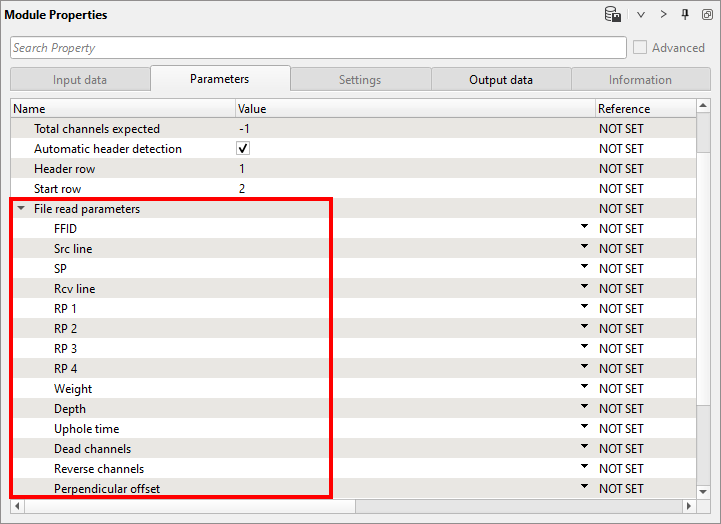Click the Search Property field
721x524 pixels.
click(x=318, y=48)
